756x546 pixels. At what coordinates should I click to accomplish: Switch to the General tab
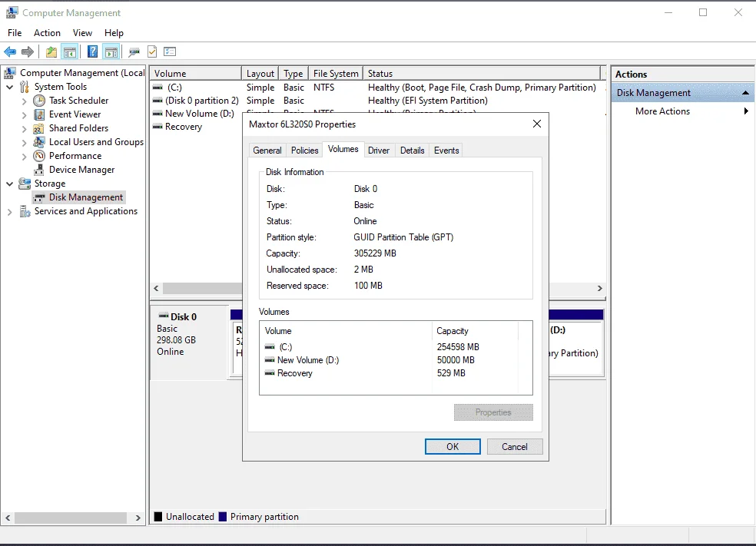point(267,151)
